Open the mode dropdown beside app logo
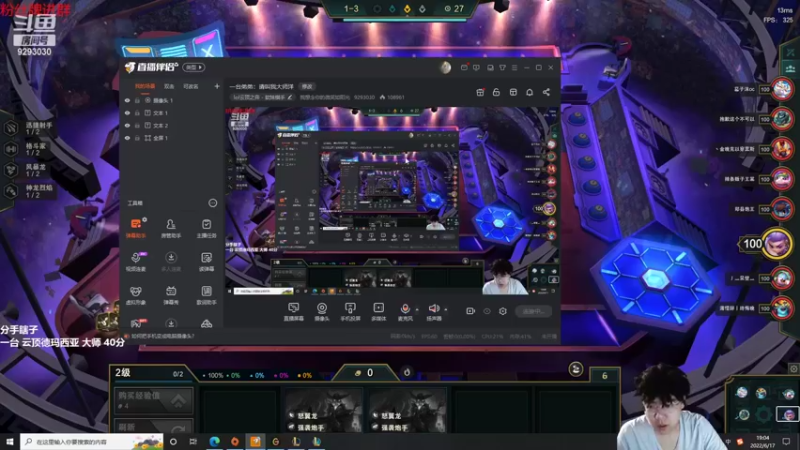800x450 pixels. [x=194, y=67]
